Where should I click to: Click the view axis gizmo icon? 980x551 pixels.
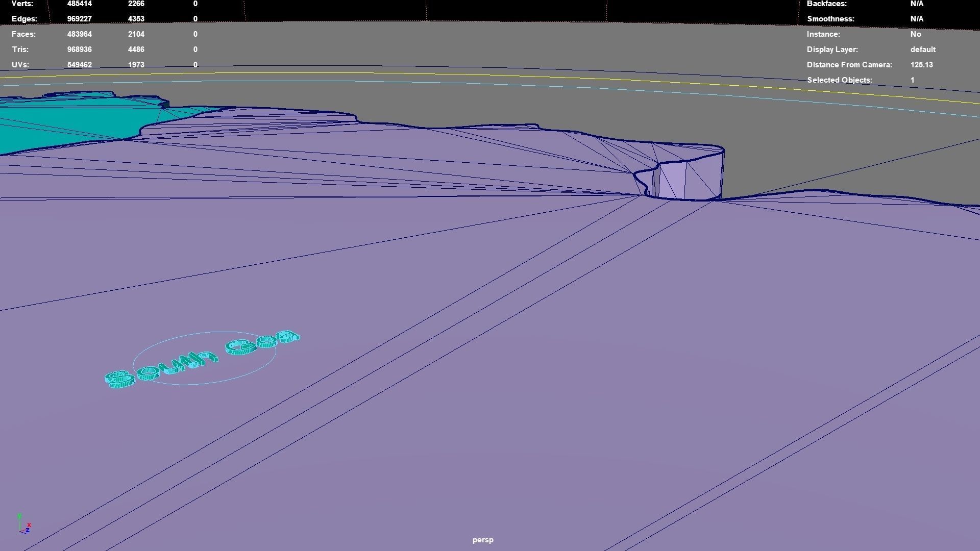click(x=24, y=524)
